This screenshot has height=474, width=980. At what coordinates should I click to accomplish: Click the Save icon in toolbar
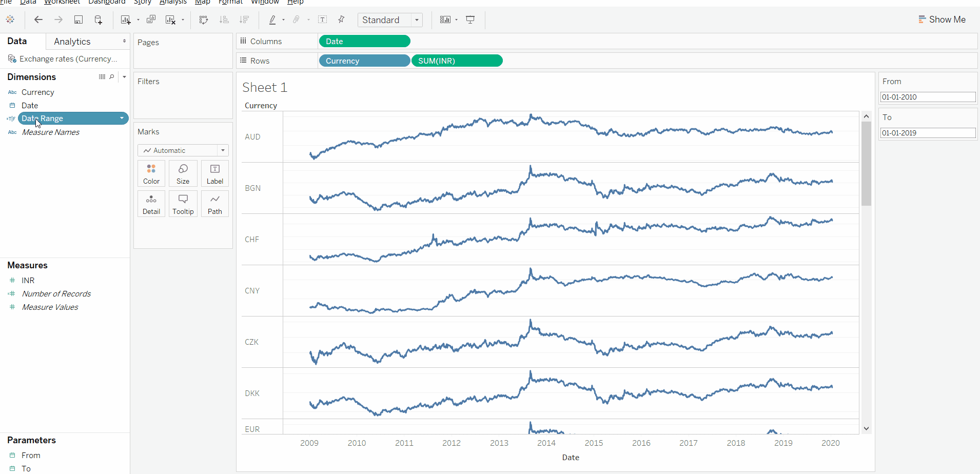(79, 19)
